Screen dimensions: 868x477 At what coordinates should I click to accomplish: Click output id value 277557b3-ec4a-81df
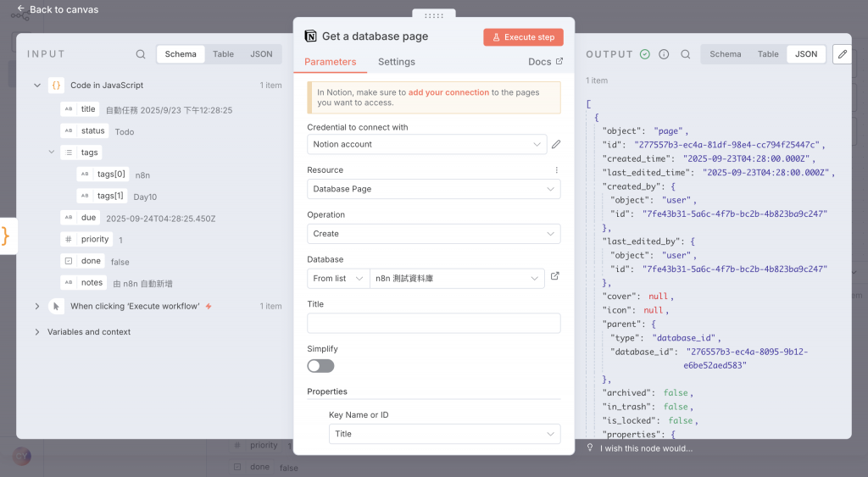coord(726,145)
